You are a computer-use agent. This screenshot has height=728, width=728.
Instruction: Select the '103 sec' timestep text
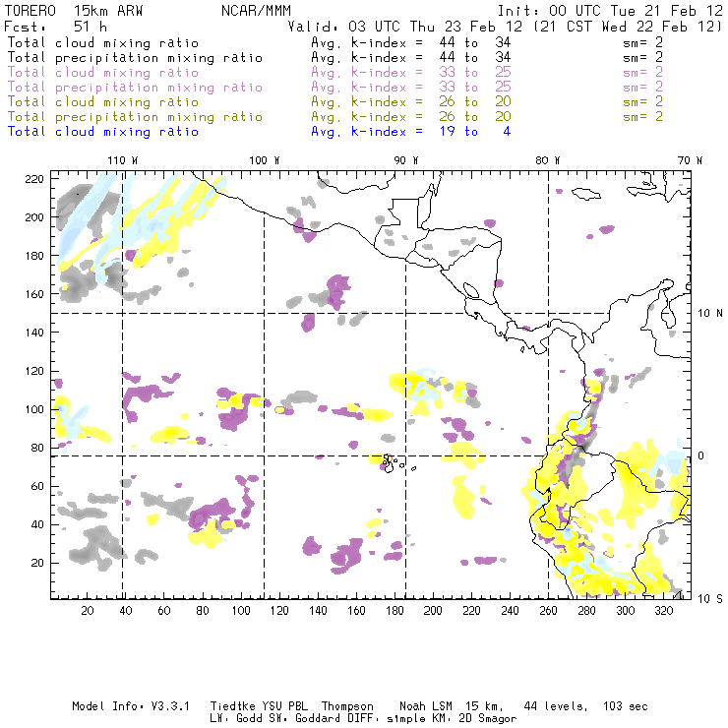[x=625, y=706]
